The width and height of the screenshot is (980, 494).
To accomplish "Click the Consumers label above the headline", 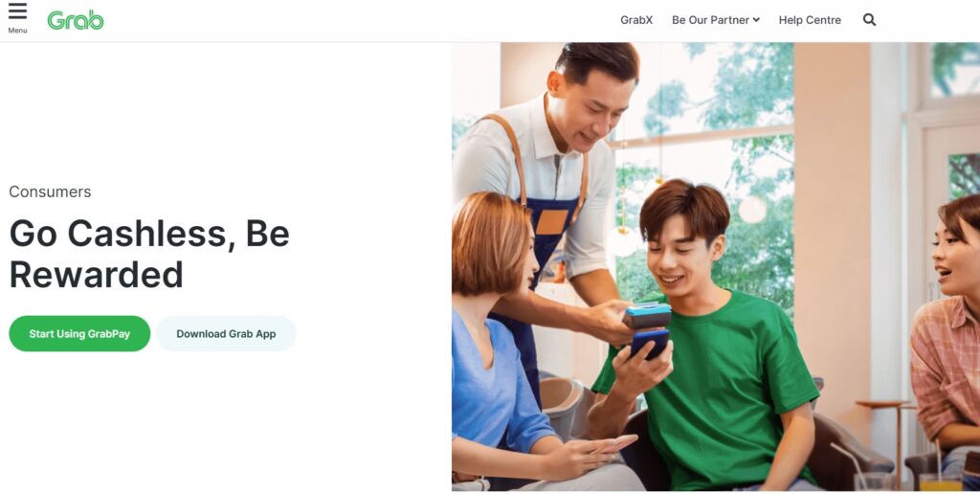I will [x=50, y=192].
